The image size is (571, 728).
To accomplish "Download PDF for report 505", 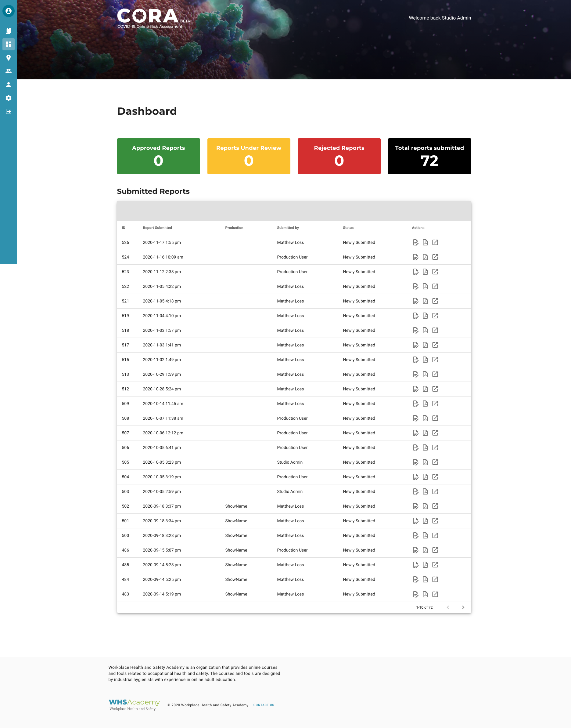I will point(425,462).
